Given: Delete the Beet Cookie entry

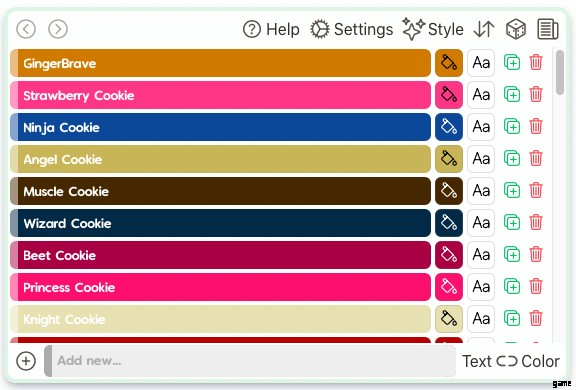Looking at the screenshot, I should pos(536,254).
